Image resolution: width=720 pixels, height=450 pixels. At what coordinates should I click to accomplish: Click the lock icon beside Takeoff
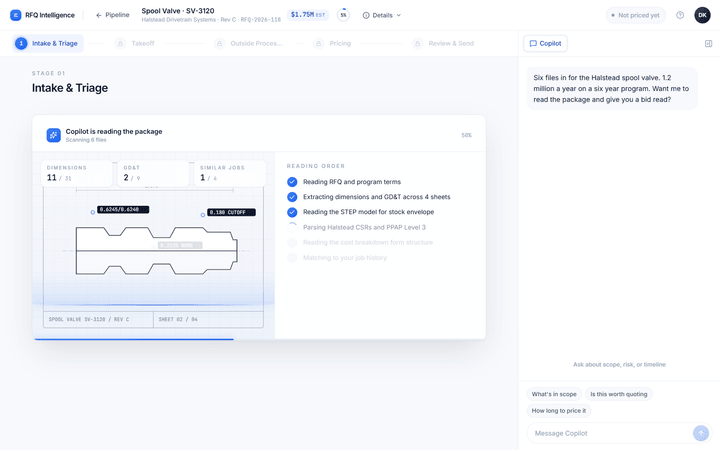click(120, 43)
